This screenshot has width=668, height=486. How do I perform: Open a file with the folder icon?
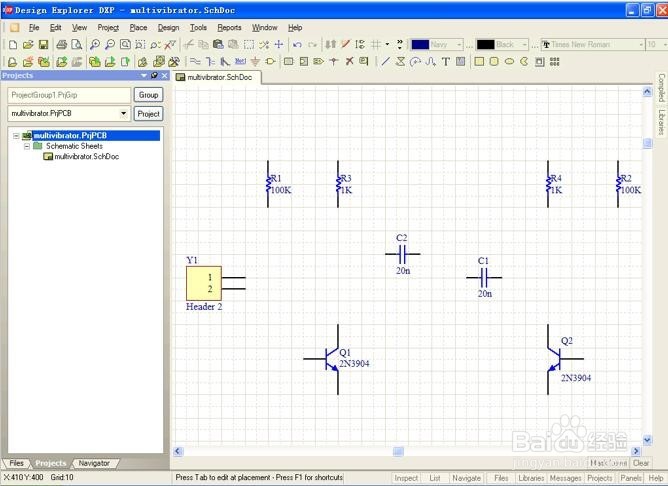click(x=28, y=45)
